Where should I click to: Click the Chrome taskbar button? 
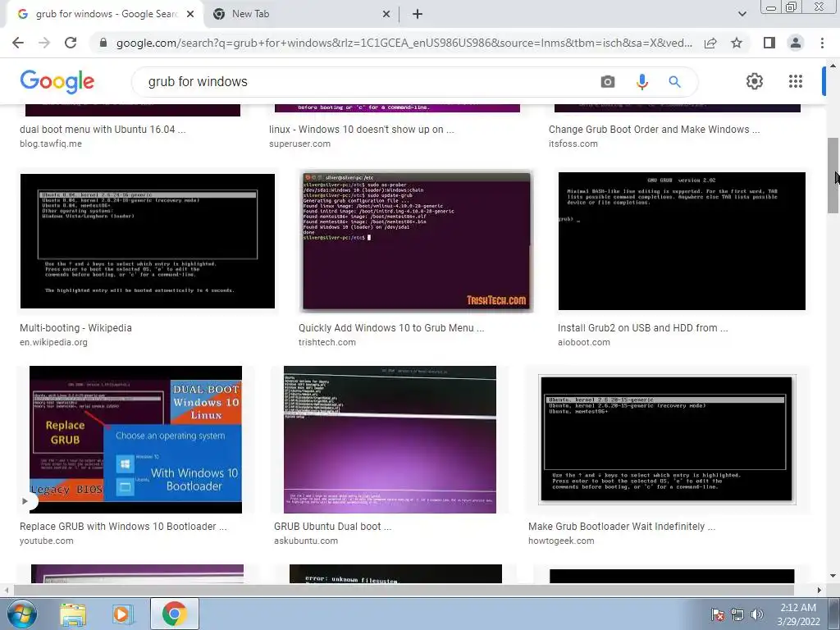(x=175, y=614)
